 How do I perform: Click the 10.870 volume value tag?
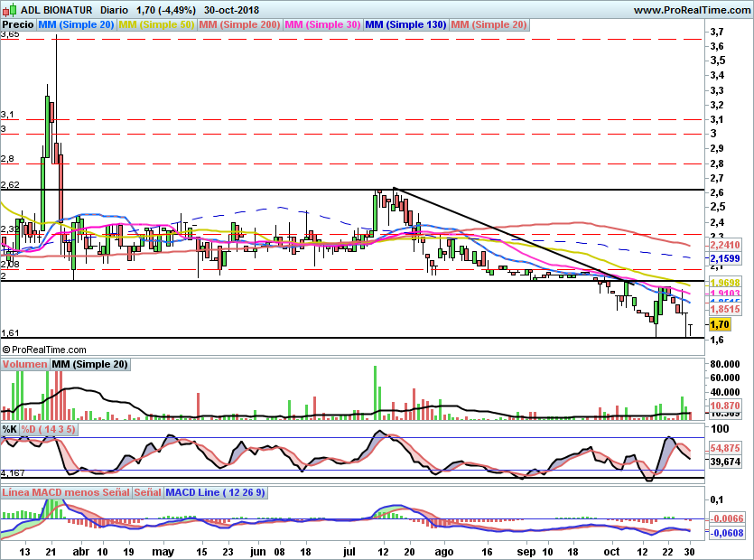(725, 406)
